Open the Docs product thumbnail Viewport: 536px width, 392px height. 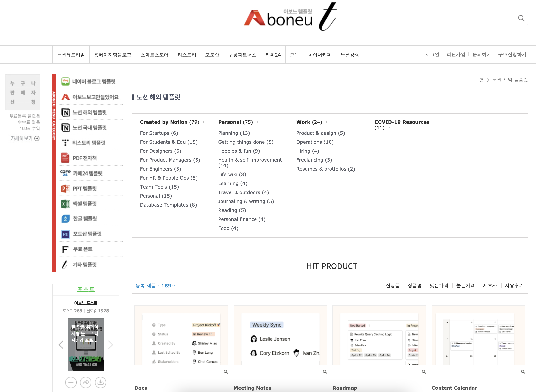click(181, 335)
